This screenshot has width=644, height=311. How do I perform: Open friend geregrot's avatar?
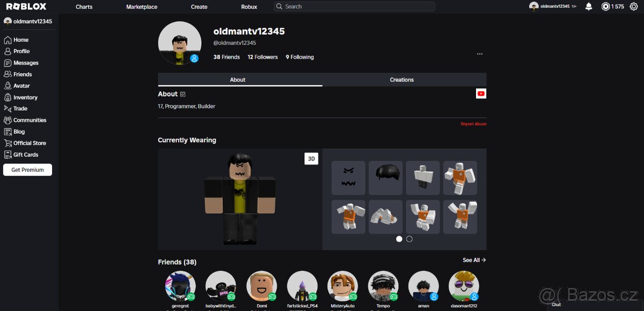point(180,286)
